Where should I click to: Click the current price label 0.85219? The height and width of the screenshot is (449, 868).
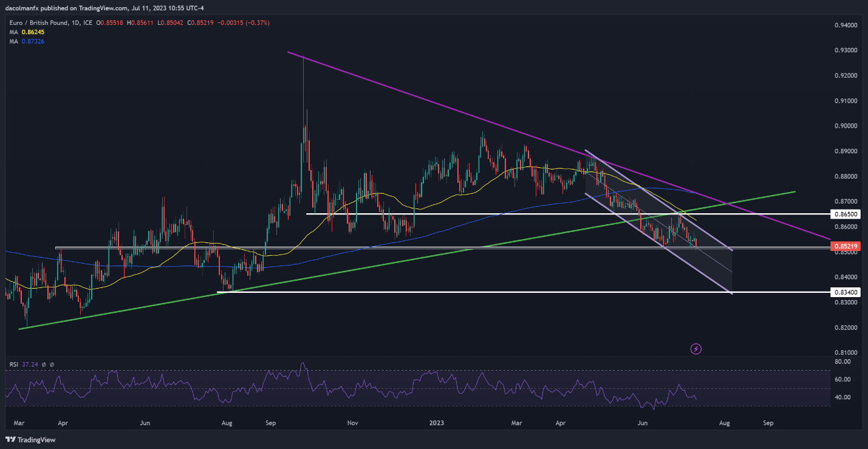(844, 245)
